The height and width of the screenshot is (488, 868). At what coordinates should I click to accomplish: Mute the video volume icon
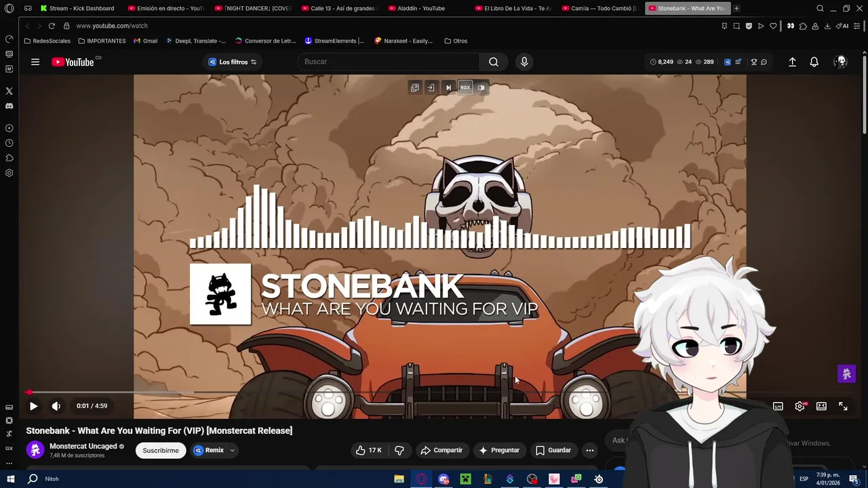point(56,406)
